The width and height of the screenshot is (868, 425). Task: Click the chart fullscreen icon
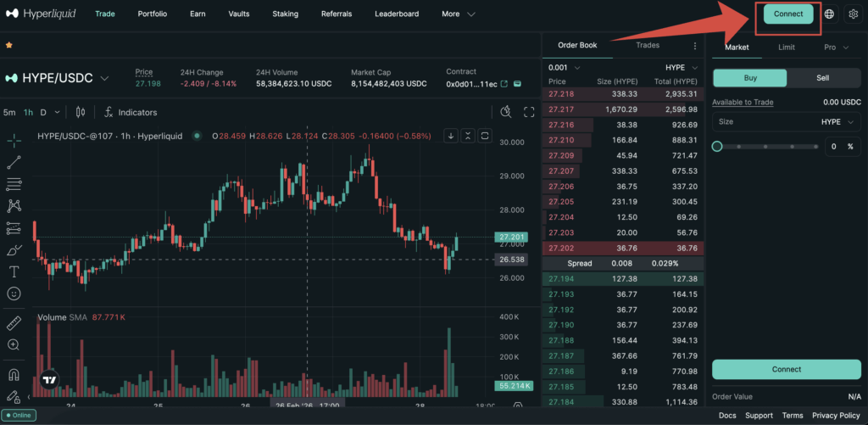tap(529, 112)
